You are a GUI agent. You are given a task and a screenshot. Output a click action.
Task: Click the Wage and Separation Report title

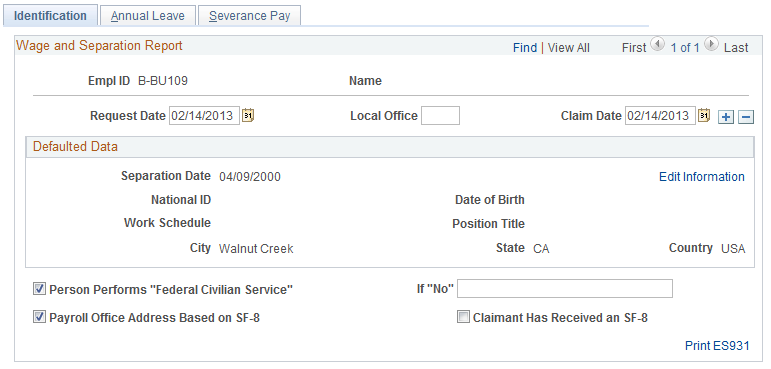click(99, 45)
